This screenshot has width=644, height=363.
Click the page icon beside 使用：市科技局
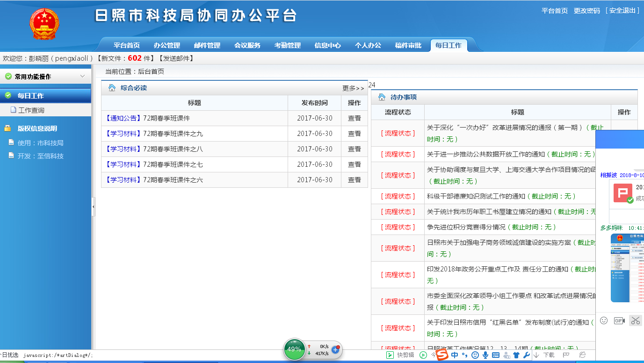[x=11, y=142]
